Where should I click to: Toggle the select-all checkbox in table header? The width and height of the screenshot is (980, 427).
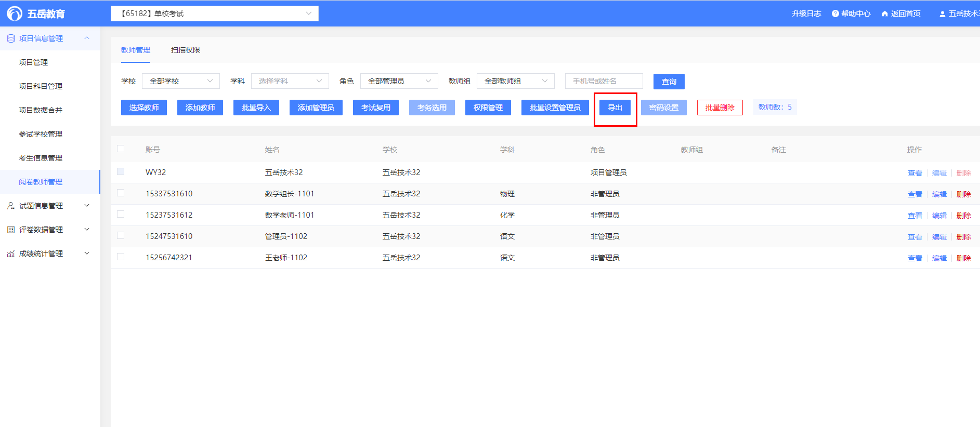click(x=121, y=149)
